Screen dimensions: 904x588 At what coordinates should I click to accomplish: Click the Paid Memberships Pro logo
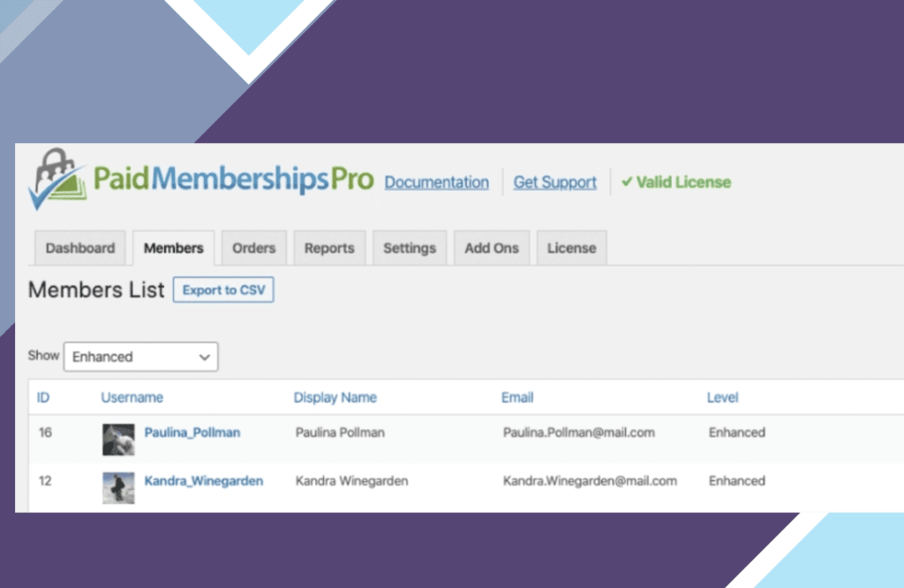[x=201, y=181]
